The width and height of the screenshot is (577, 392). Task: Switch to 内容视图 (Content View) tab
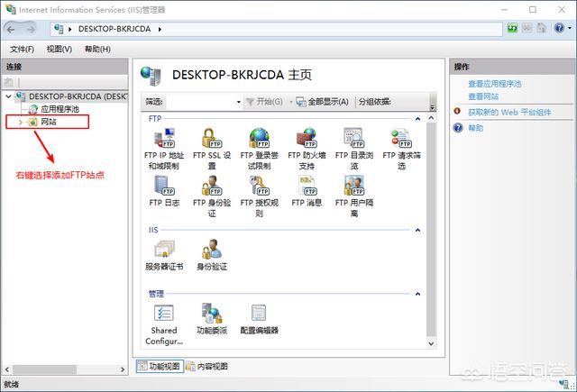[206, 366]
